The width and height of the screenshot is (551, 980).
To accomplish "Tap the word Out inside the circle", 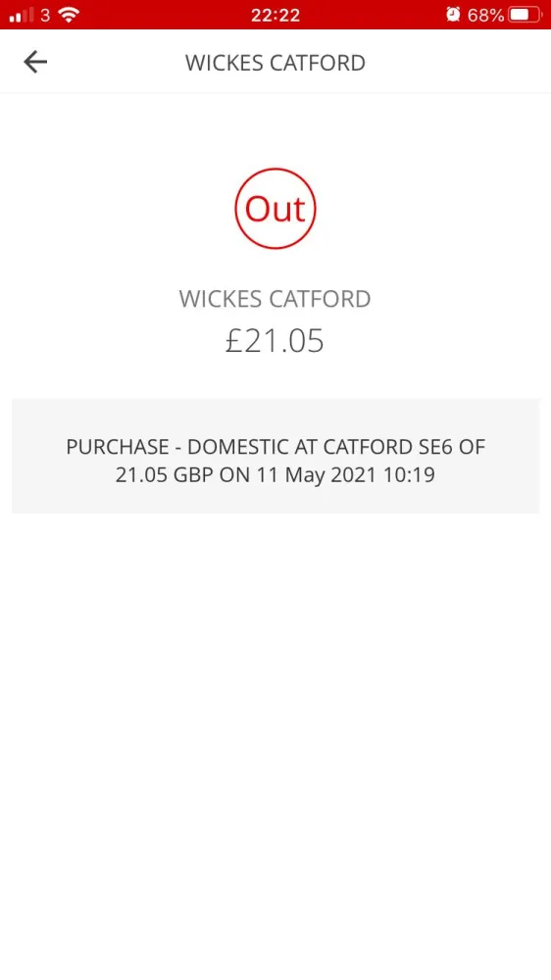I will [275, 209].
